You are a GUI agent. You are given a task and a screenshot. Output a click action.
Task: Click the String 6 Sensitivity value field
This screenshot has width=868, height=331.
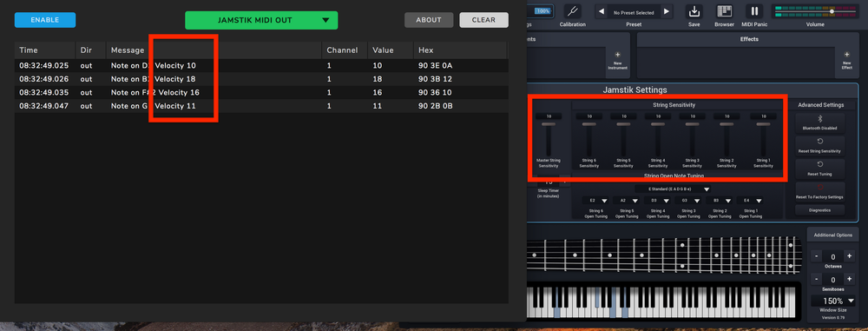click(589, 116)
